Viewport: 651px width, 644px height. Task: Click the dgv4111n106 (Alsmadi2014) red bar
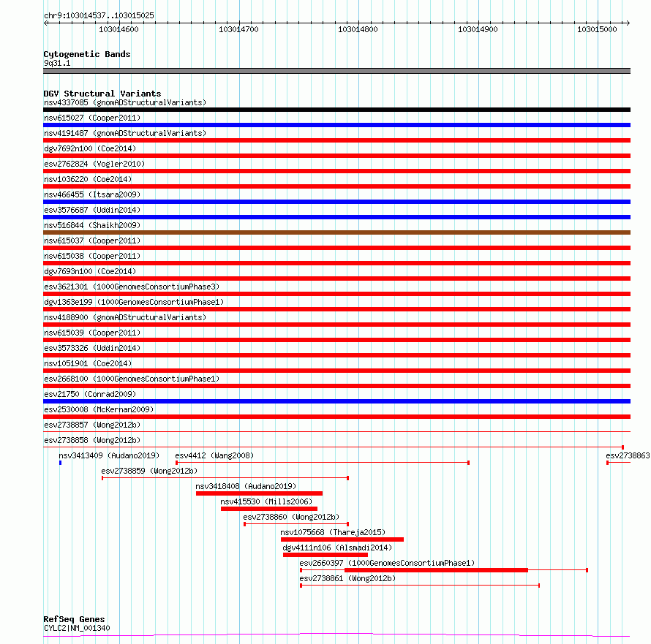(325, 555)
